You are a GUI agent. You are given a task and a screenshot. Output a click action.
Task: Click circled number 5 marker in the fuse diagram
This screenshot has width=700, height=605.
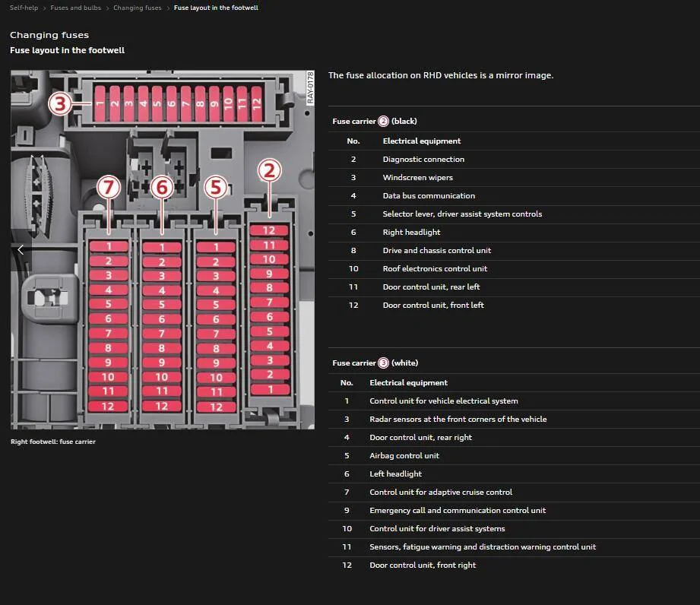[x=216, y=187]
